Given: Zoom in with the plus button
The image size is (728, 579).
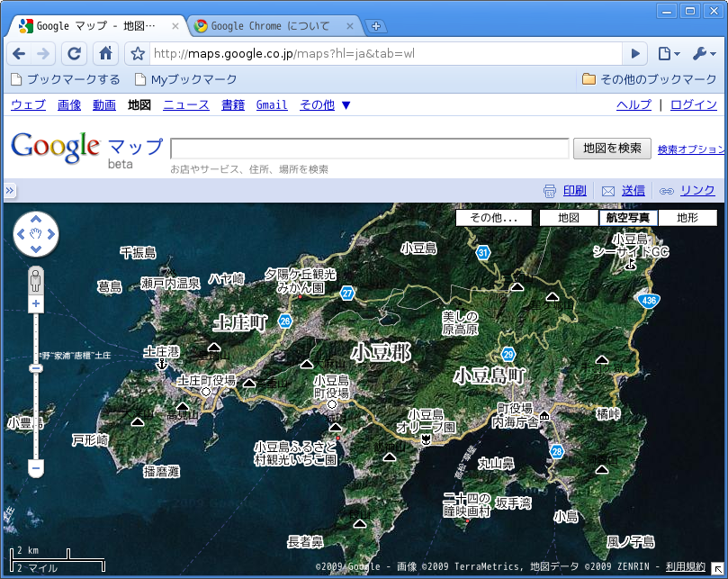Looking at the screenshot, I should [x=36, y=304].
